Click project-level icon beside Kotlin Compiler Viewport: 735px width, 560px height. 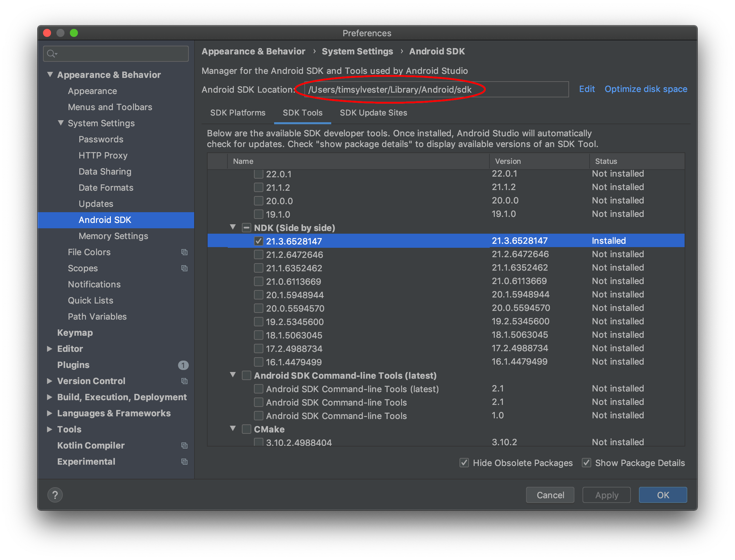click(x=184, y=446)
